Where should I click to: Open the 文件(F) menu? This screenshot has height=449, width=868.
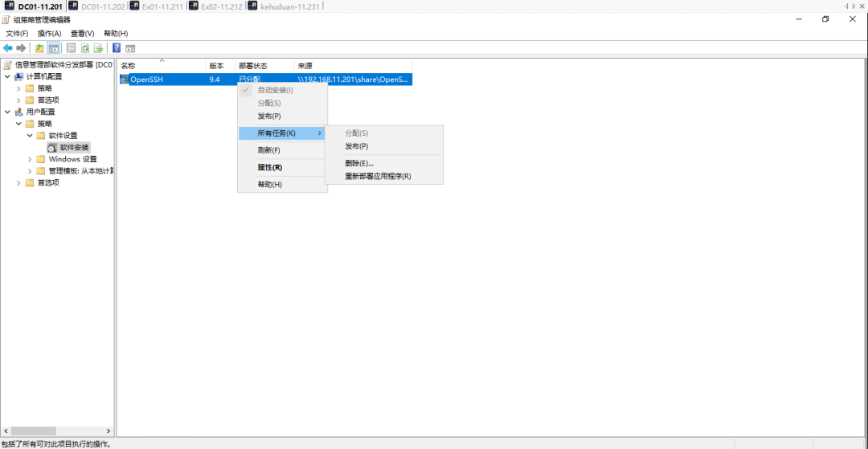[17, 34]
